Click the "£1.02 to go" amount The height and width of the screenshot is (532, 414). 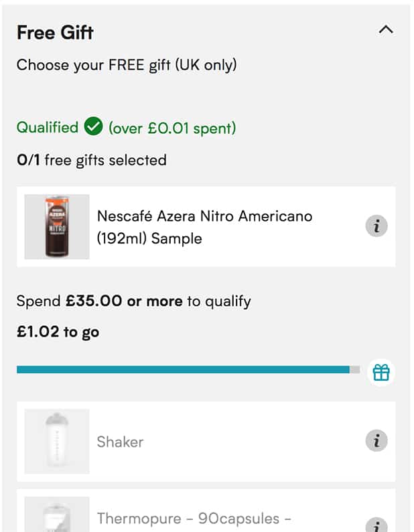58,332
